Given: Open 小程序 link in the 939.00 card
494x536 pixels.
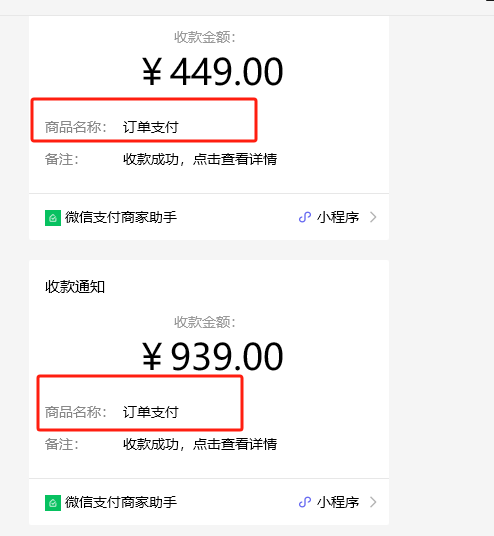Looking at the screenshot, I should click(338, 502).
